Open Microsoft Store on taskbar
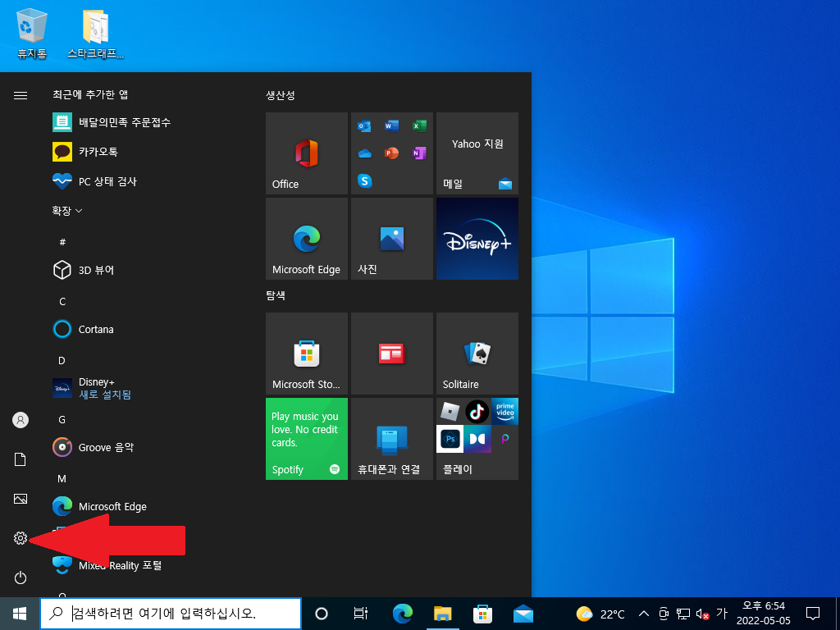Screen dimensions: 840x630 pos(482,614)
